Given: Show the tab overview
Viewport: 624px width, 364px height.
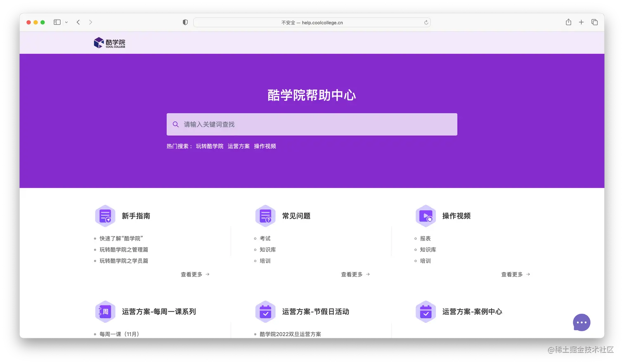Looking at the screenshot, I should 594,22.
